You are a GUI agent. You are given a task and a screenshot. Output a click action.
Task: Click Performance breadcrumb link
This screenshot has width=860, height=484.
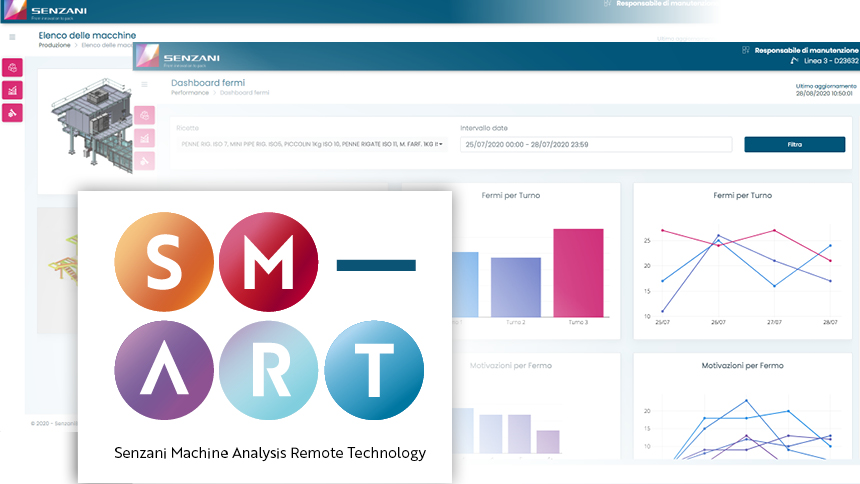click(x=190, y=93)
